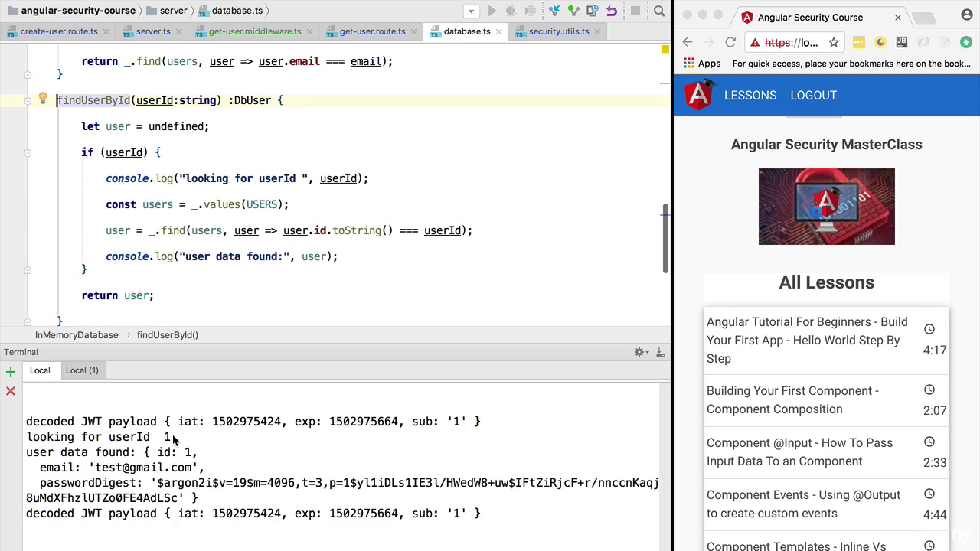Screen dimensions: 980x551
Task: Close the security.utils.ts tab
Action: click(598, 32)
